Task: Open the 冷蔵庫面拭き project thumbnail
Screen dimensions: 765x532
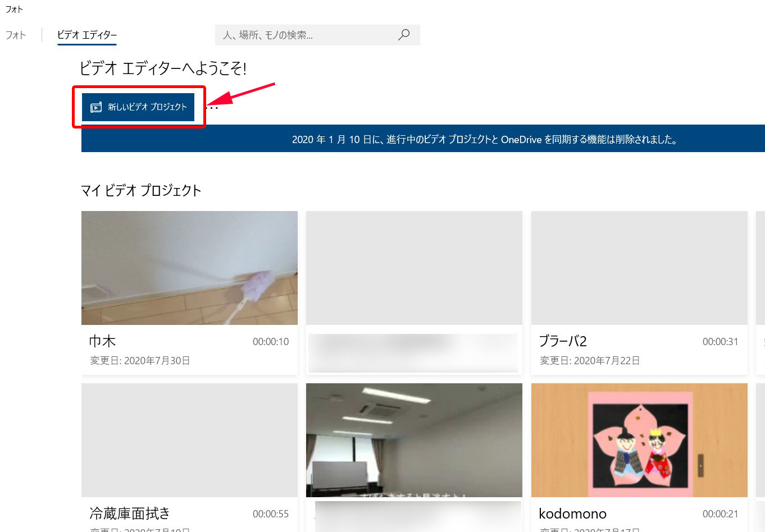Action: tap(189, 440)
